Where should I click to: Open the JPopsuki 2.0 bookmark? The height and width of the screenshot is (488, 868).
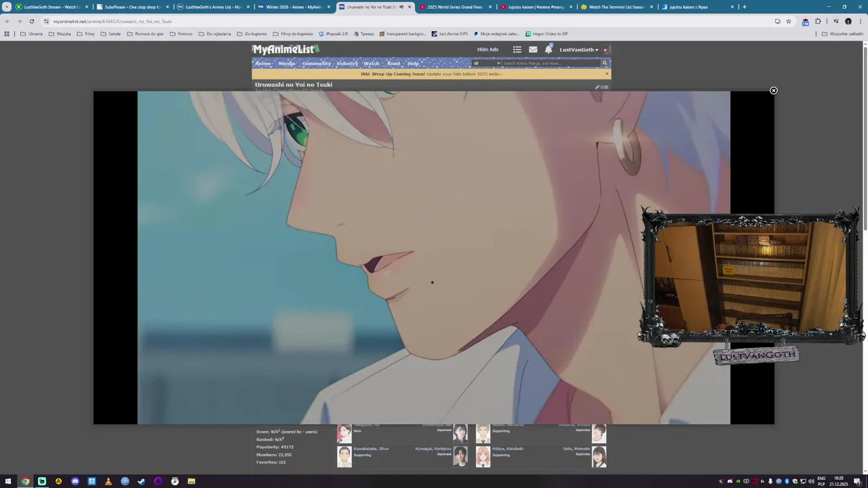[333, 34]
